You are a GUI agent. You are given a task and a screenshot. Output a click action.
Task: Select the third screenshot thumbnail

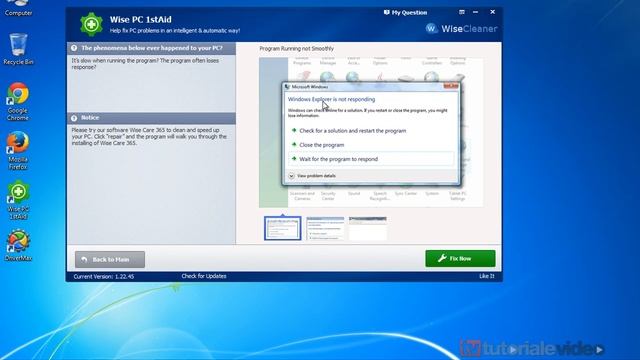[368, 228]
